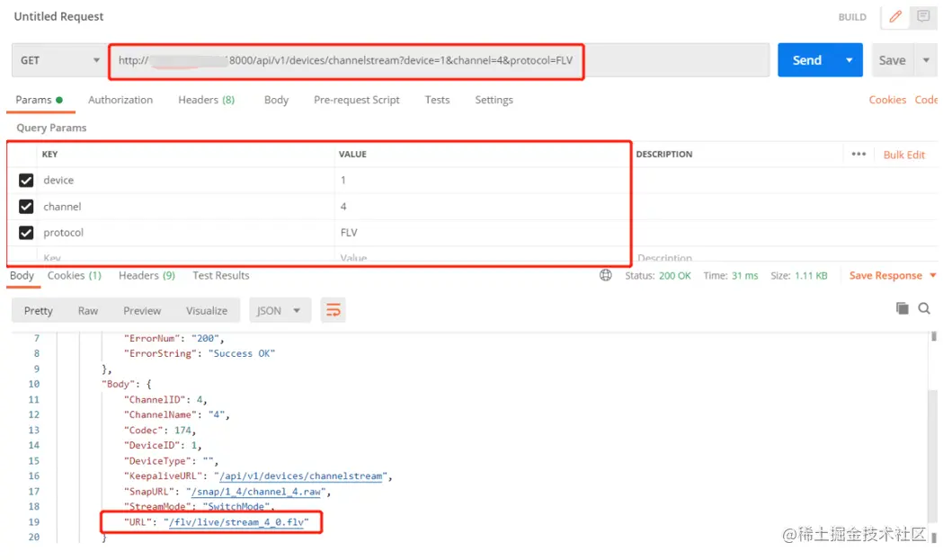943x560 pixels.
Task: Select the Raw view
Action: click(88, 310)
